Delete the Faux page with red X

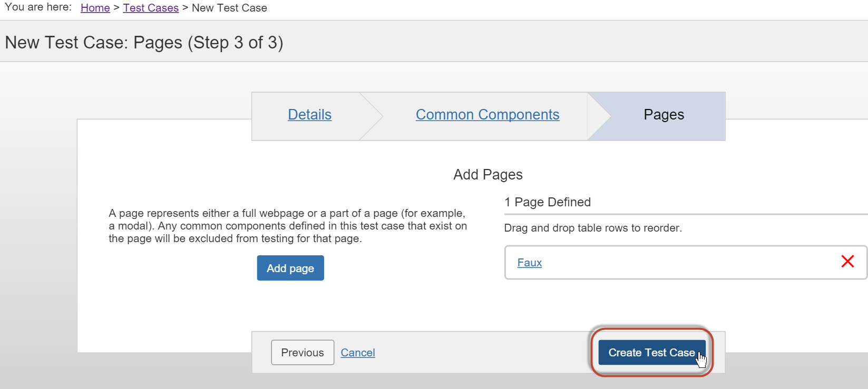tap(847, 261)
